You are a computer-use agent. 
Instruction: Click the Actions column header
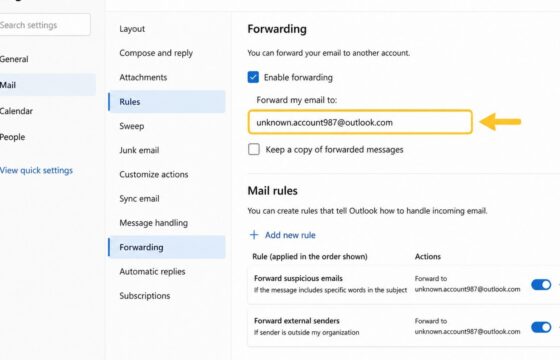pos(428,256)
